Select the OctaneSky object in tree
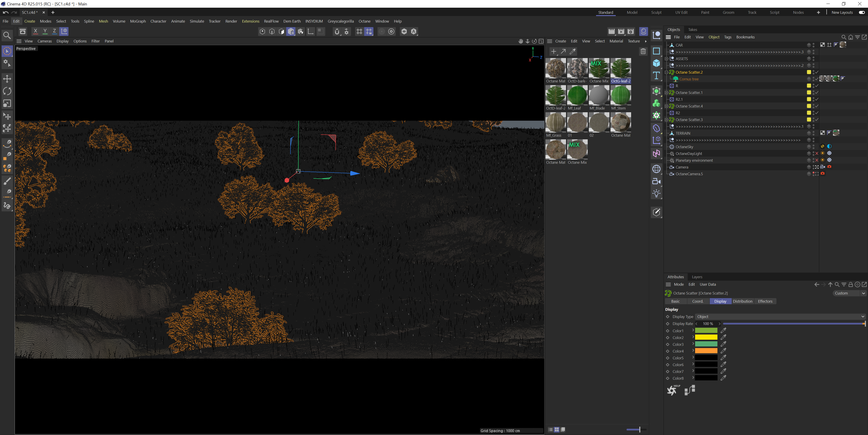This screenshot has width=868, height=435. pos(684,147)
